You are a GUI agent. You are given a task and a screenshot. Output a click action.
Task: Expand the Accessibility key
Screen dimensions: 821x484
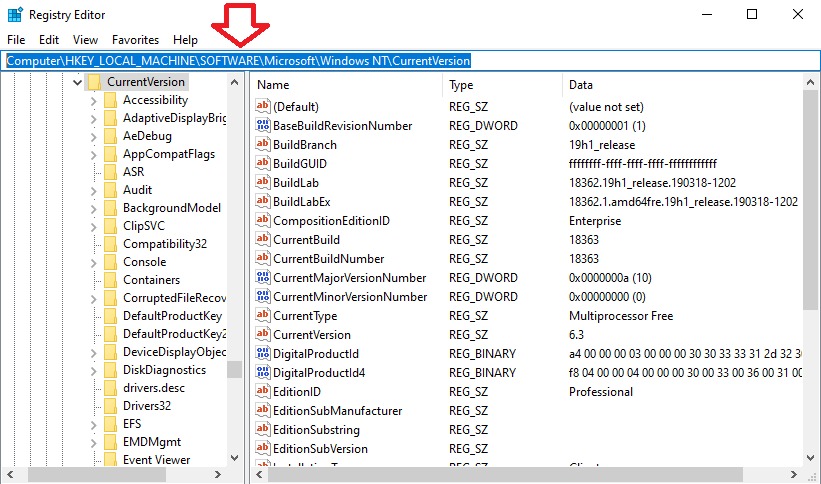[94, 100]
